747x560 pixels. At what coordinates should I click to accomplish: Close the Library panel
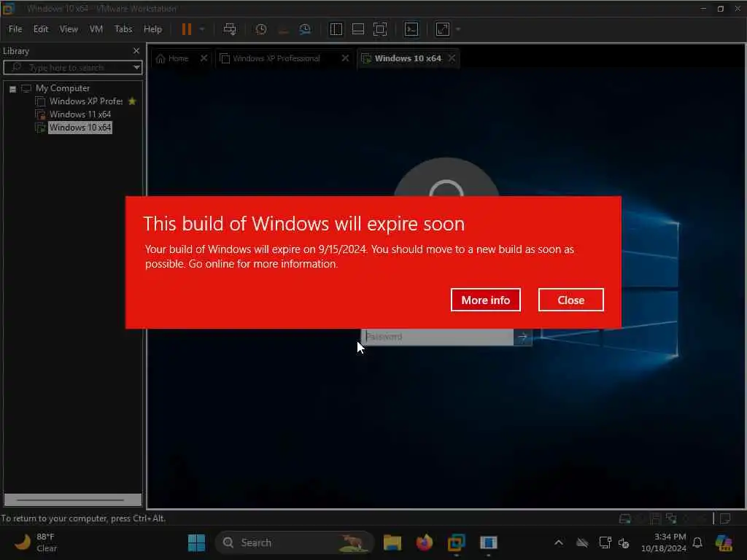[136, 50]
